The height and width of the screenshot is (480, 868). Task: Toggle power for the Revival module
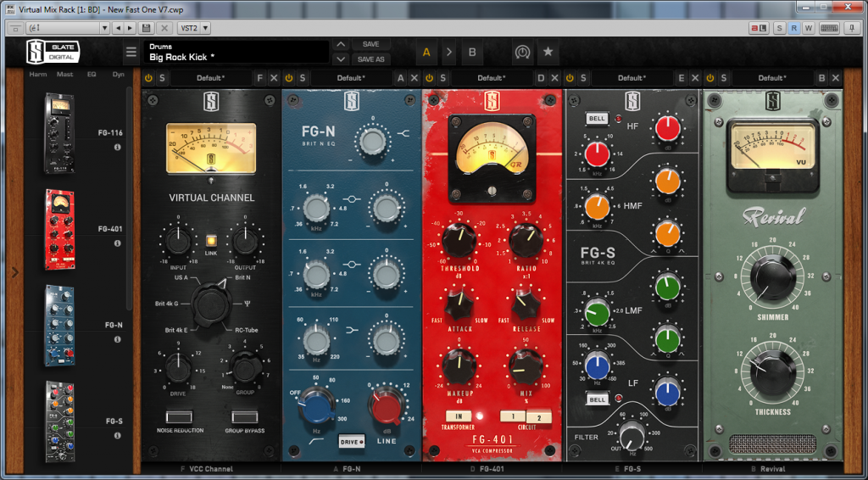pos(710,78)
